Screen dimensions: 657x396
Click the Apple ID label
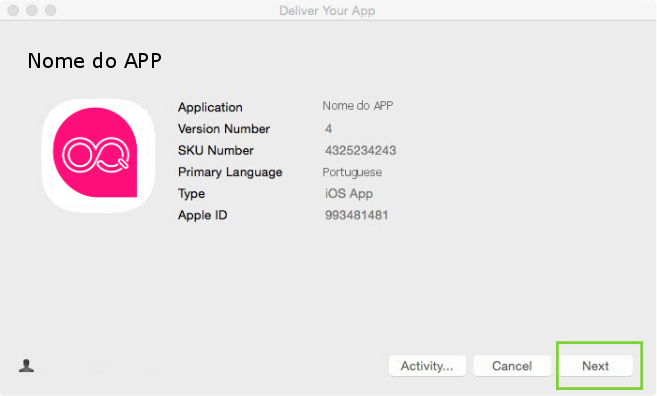pyautogui.click(x=202, y=215)
